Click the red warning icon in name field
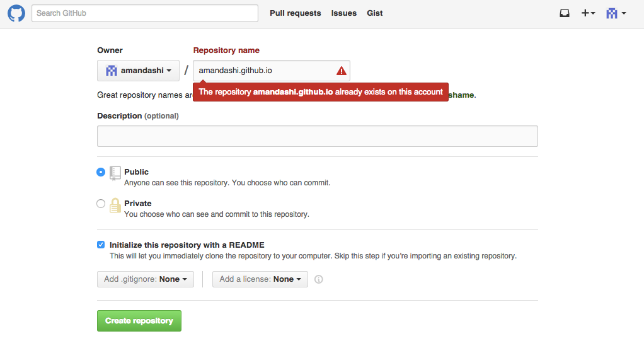 click(x=341, y=71)
